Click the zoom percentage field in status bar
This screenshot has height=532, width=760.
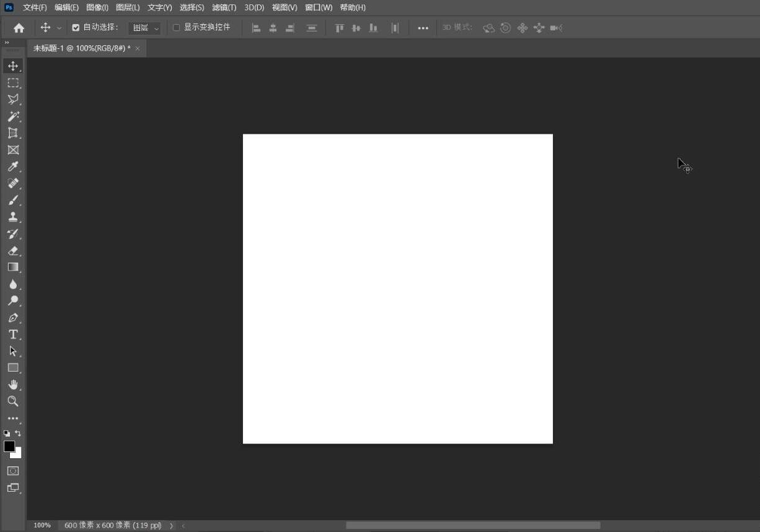click(42, 525)
